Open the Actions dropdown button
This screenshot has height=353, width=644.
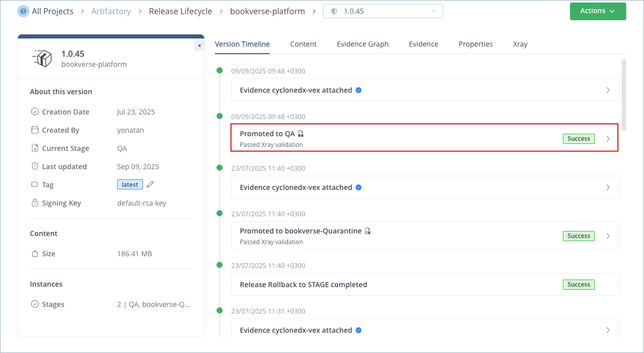click(598, 11)
